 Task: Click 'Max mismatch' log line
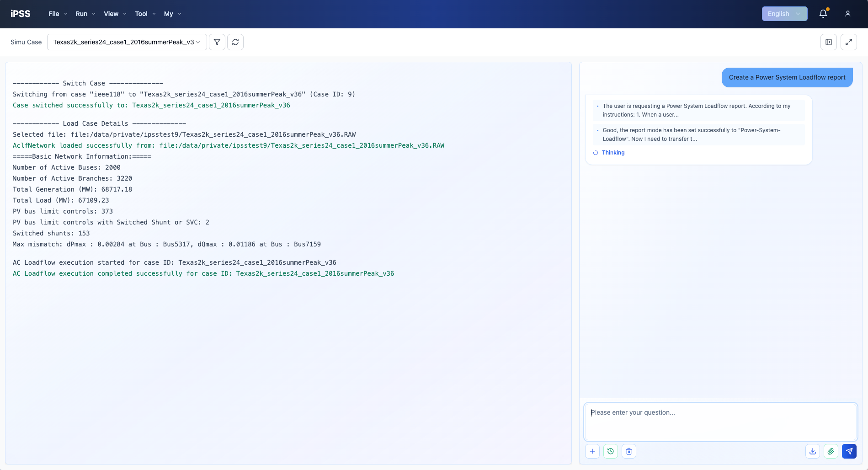(x=167, y=244)
